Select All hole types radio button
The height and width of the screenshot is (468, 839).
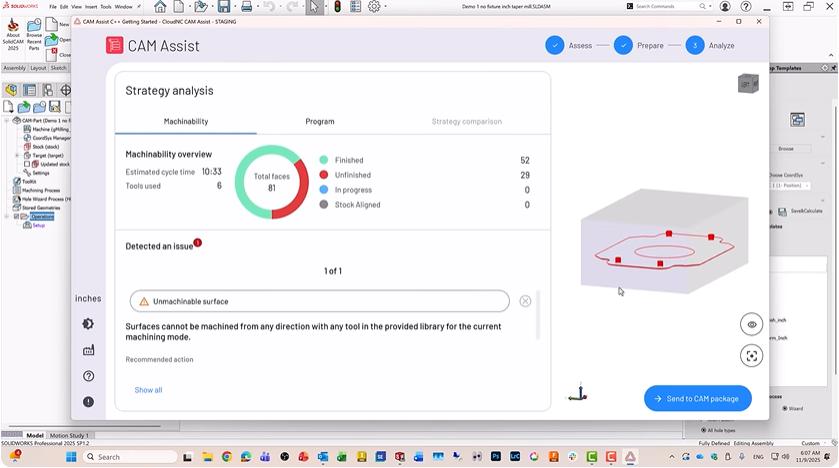(703, 430)
